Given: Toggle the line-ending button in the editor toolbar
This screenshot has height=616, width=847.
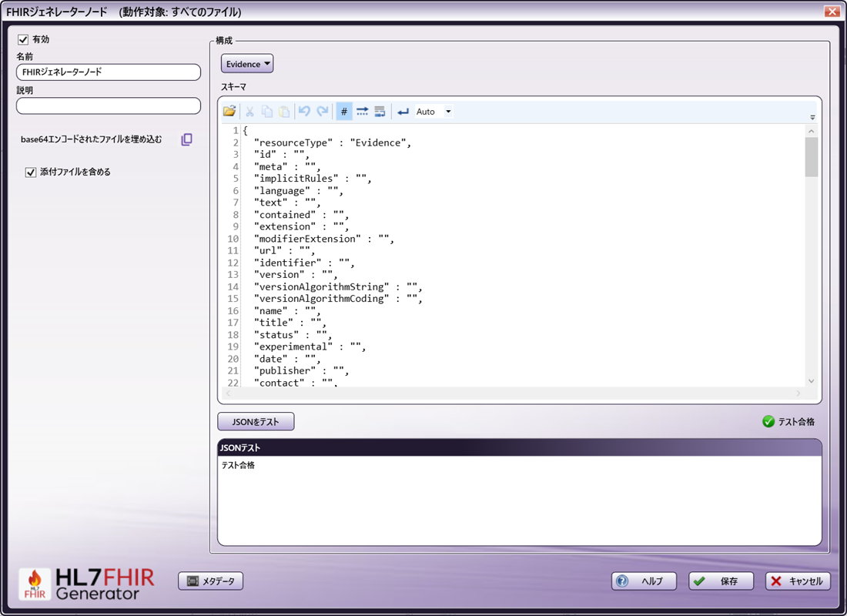Looking at the screenshot, I should (x=401, y=111).
